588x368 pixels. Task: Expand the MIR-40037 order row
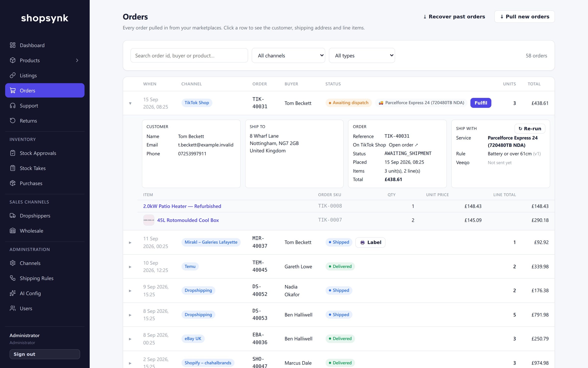(130, 242)
